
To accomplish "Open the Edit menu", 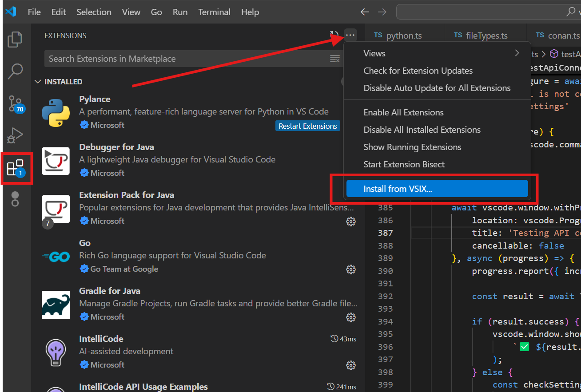I will pyautogui.click(x=59, y=12).
